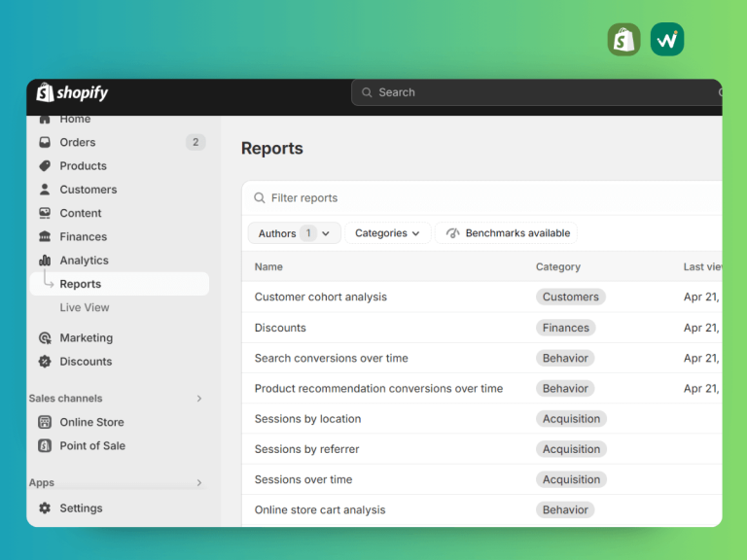The height and width of the screenshot is (560, 747).
Task: Click the Finances category tag
Action: point(565,328)
